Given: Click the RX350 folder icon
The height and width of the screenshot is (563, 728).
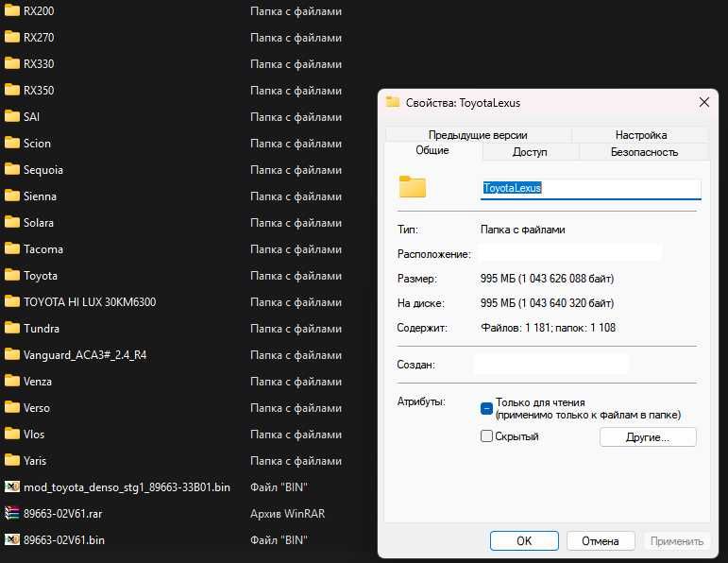Looking at the screenshot, I should point(12,90).
